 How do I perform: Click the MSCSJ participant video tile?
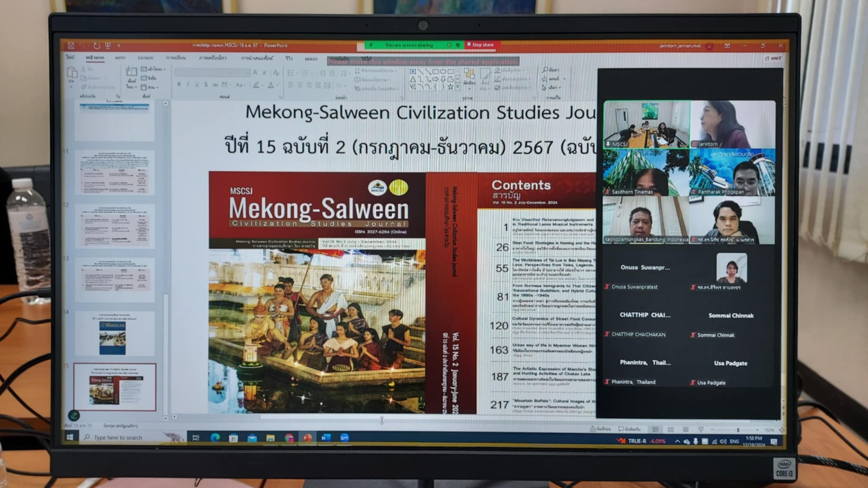point(647,125)
